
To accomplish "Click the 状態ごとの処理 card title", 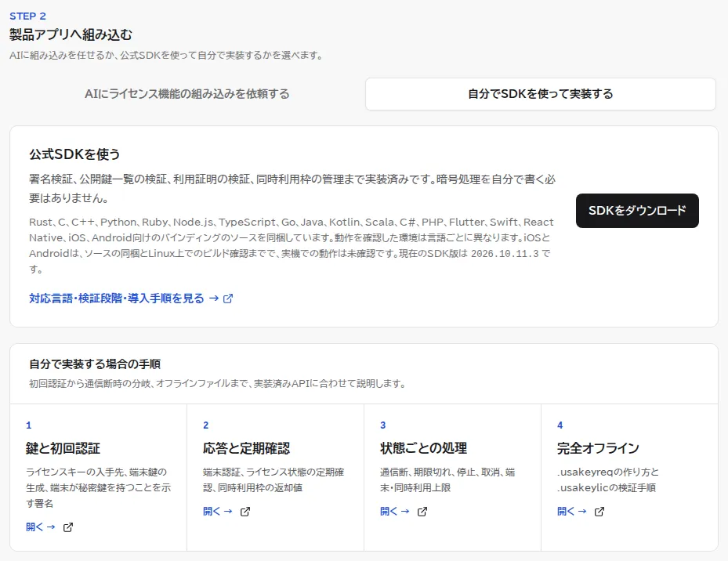I will [423, 448].
